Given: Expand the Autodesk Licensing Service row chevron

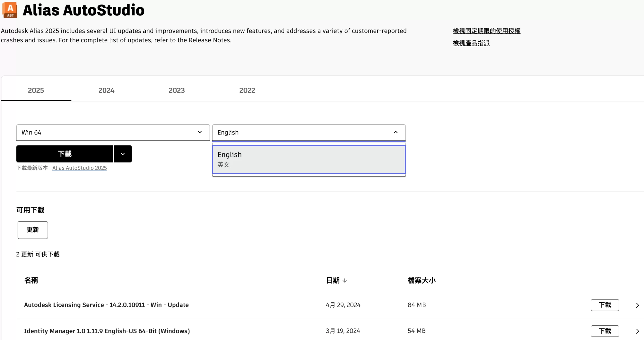Looking at the screenshot, I should pyautogui.click(x=637, y=305).
